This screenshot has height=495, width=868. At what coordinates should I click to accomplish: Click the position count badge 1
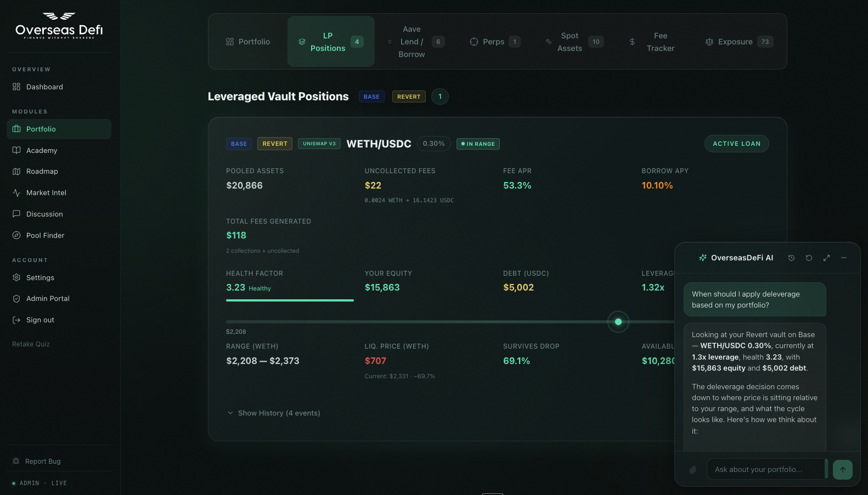point(440,96)
